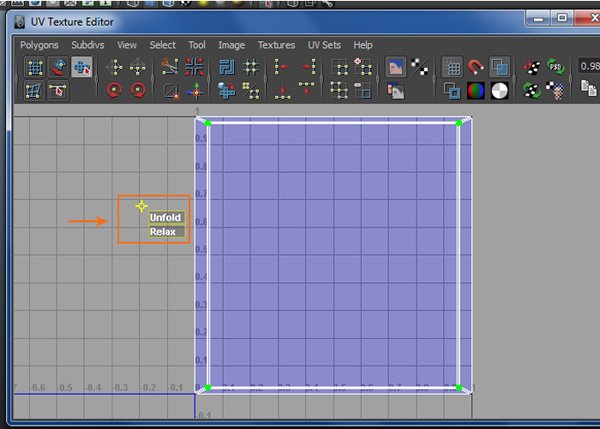Viewport: 600px width, 429px height.
Task: Click the cycle UVs icon with slash
Action: [251, 91]
